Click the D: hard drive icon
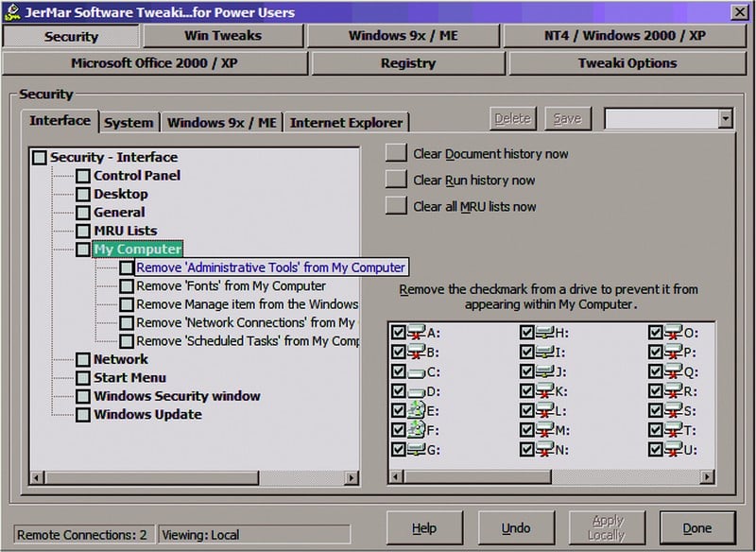This screenshot has width=756, height=552. click(x=416, y=391)
